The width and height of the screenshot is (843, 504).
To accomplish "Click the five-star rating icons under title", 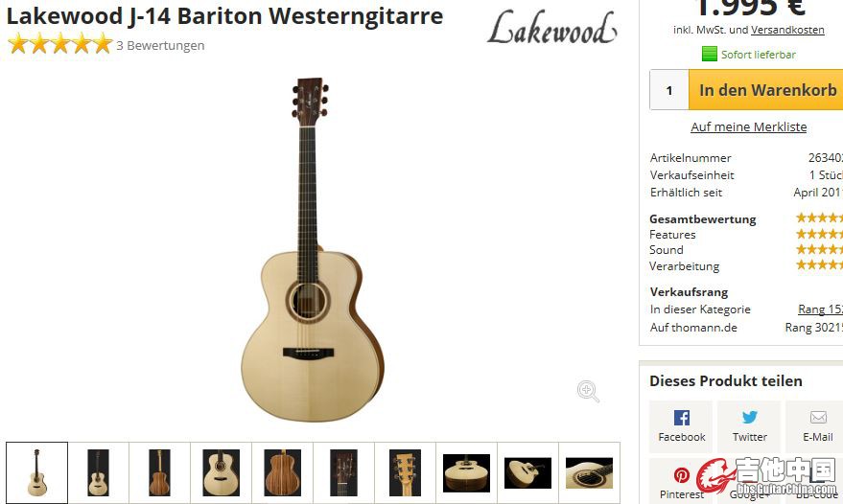I will point(60,44).
